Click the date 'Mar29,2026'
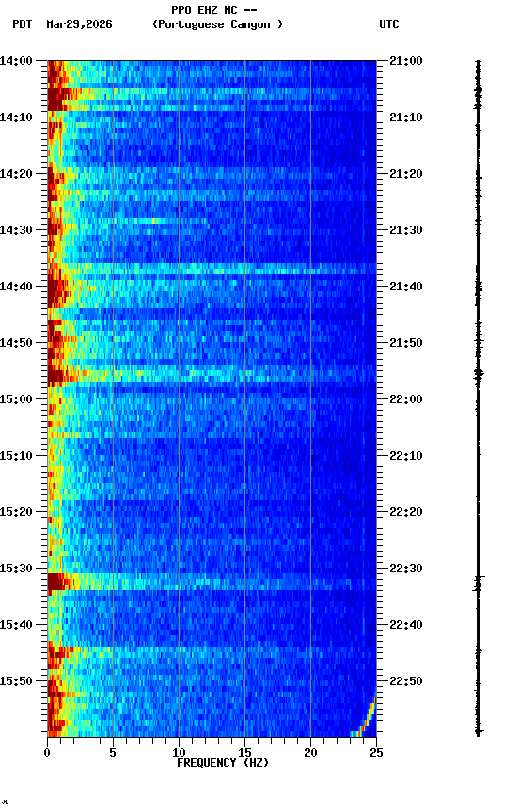This screenshot has width=519, height=812. (x=79, y=24)
